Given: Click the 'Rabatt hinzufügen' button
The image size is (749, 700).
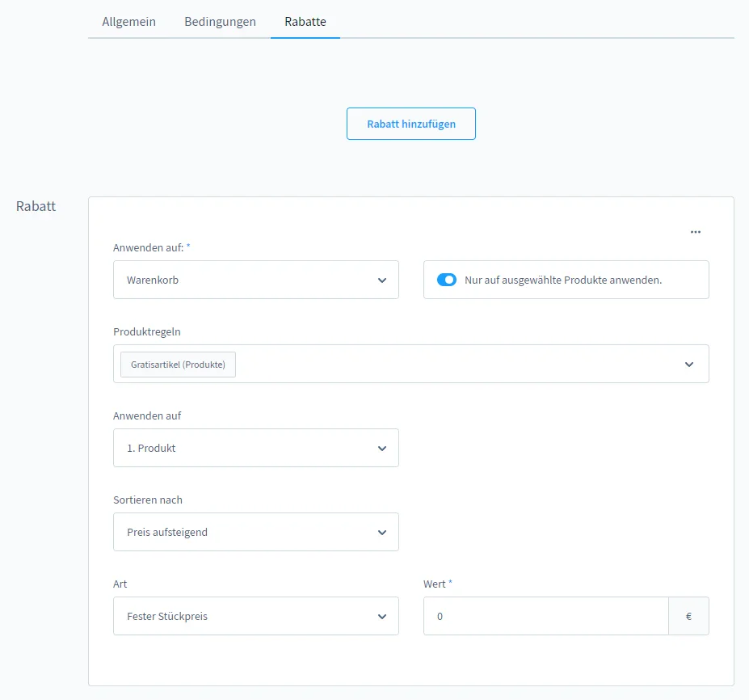Looking at the screenshot, I should point(411,124).
